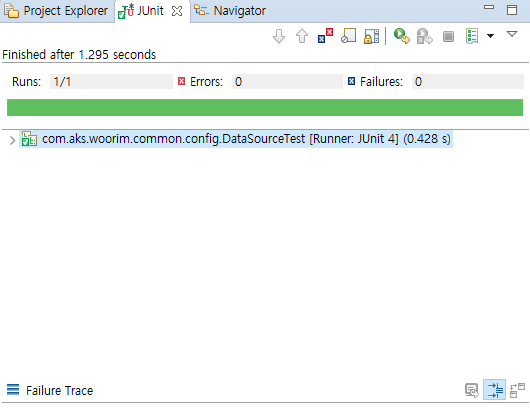Click the Stop JUnit Test Run icon
The width and height of the screenshot is (530, 409).
pos(448,36)
